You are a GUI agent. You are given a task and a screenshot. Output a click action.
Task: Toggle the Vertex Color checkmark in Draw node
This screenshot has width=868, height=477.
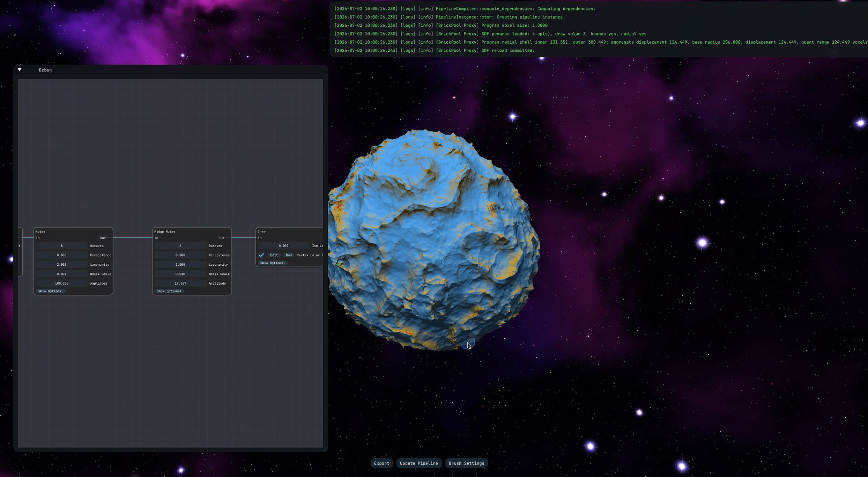pyautogui.click(x=261, y=255)
